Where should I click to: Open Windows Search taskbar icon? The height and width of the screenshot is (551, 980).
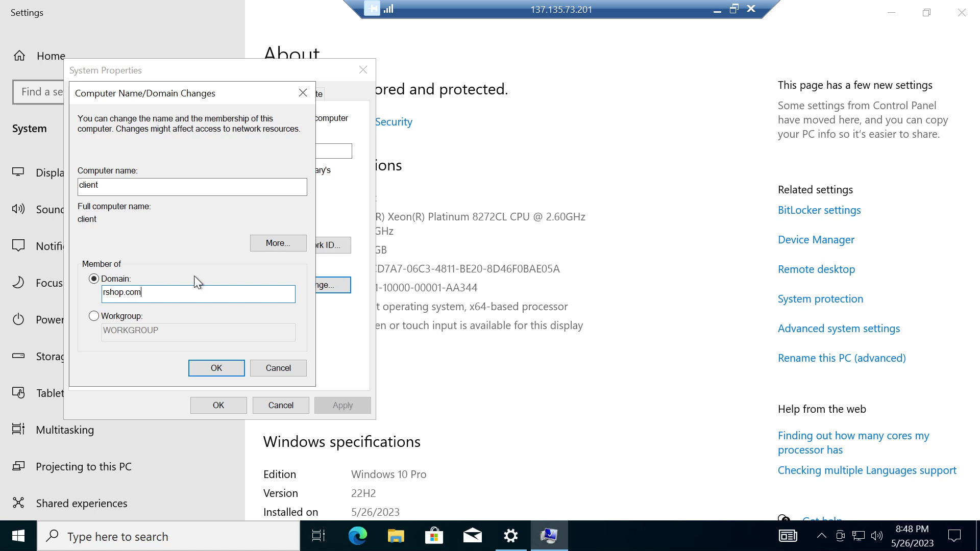click(x=54, y=536)
